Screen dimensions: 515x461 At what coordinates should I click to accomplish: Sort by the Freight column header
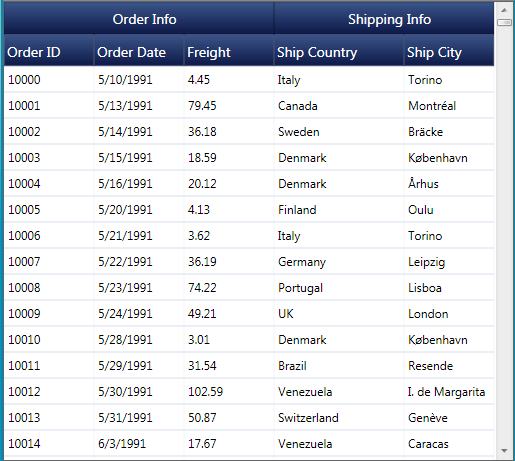tap(229, 50)
